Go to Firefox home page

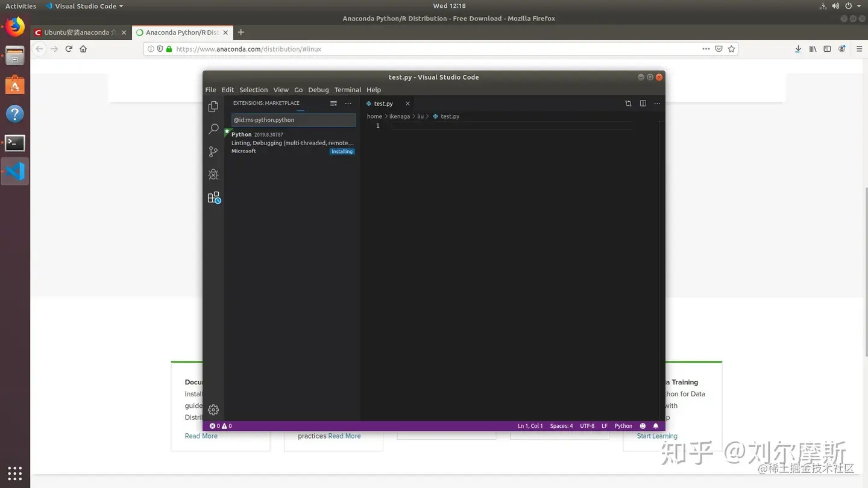[x=83, y=49]
